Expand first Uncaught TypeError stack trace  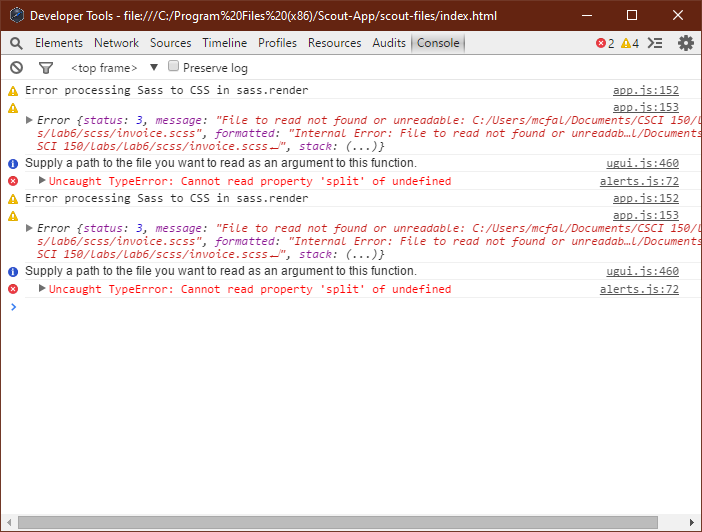(x=42, y=180)
